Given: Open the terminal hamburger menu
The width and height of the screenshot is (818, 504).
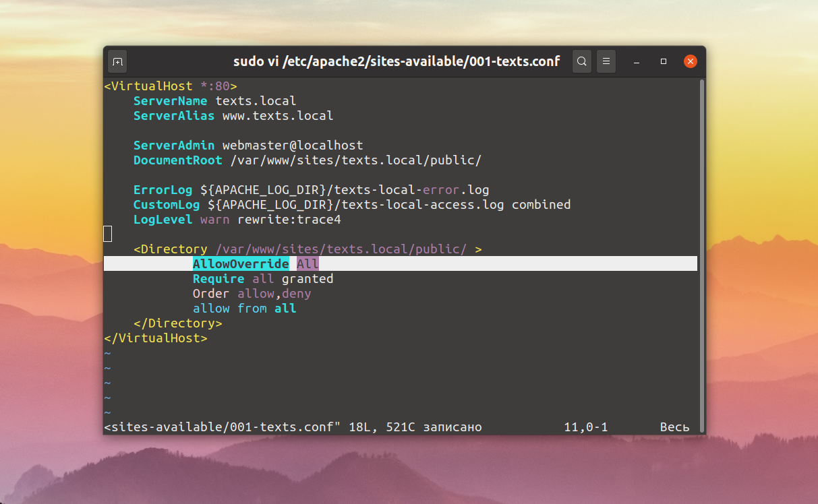Looking at the screenshot, I should tap(606, 61).
